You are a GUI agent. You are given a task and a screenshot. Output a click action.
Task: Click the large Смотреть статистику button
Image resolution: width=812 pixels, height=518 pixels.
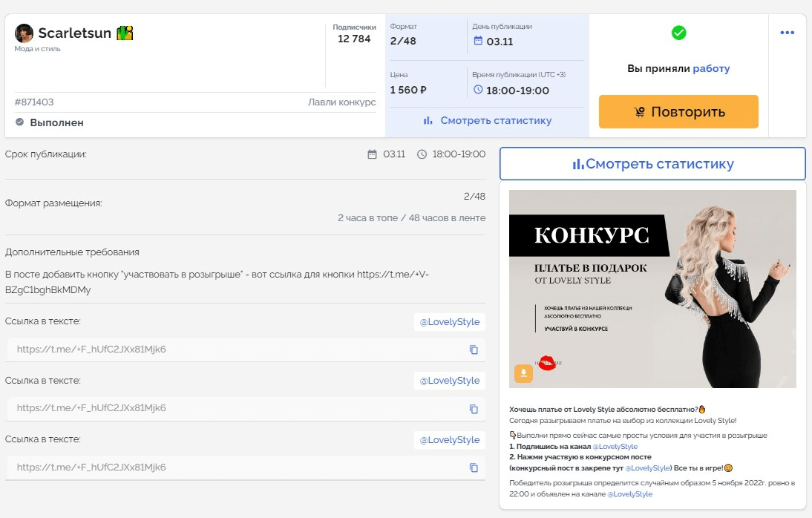click(652, 164)
